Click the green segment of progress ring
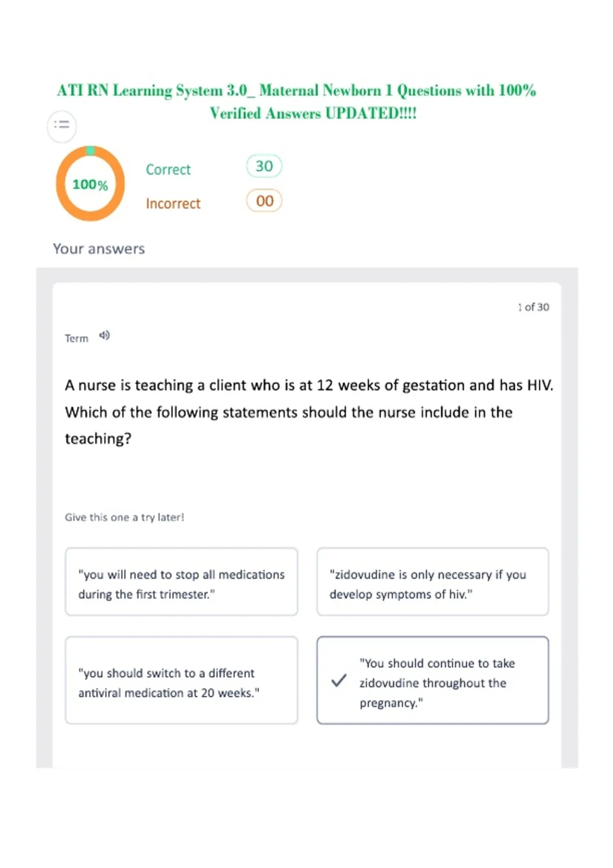The width and height of the screenshot is (613, 868). click(90, 151)
